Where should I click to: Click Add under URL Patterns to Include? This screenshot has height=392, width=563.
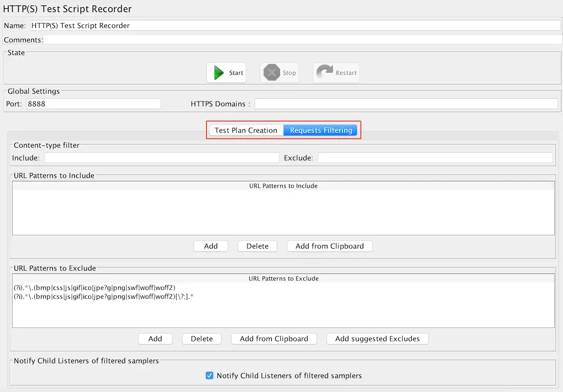(x=211, y=246)
